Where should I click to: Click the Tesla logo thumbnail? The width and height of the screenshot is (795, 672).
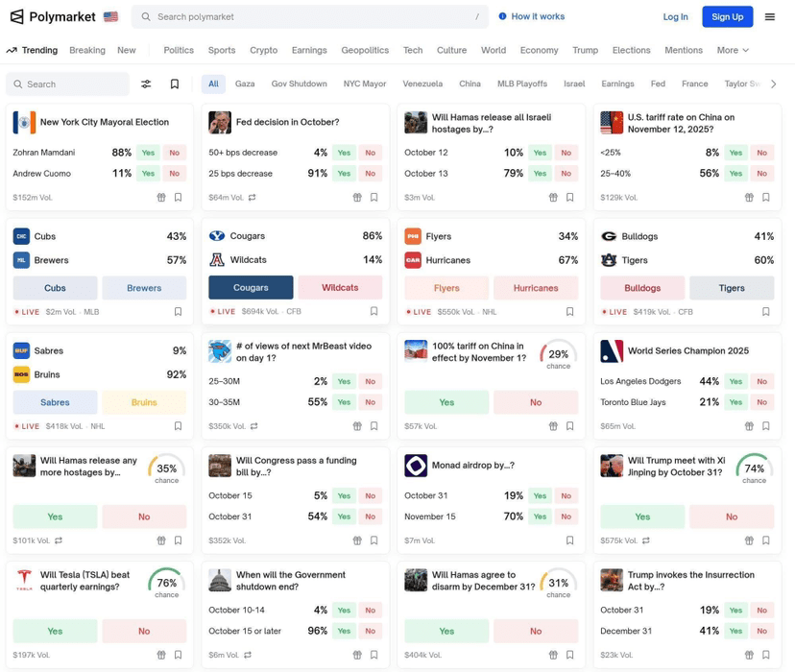[24, 580]
